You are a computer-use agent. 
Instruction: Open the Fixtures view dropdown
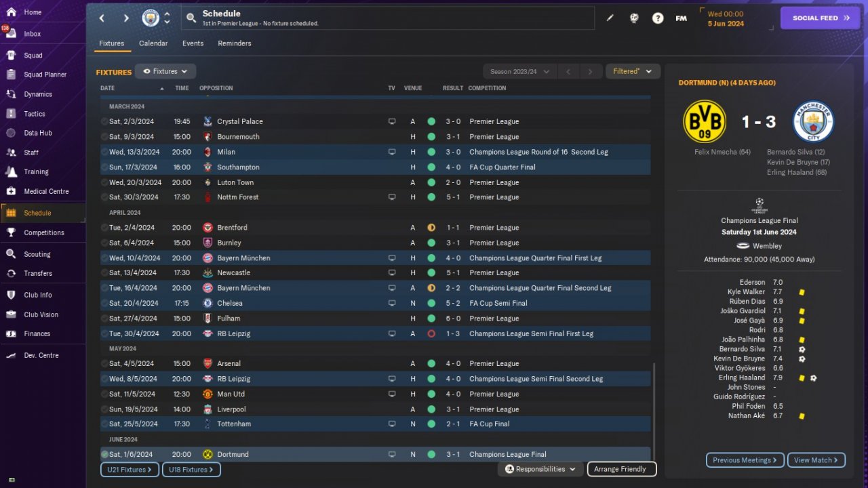tap(165, 71)
